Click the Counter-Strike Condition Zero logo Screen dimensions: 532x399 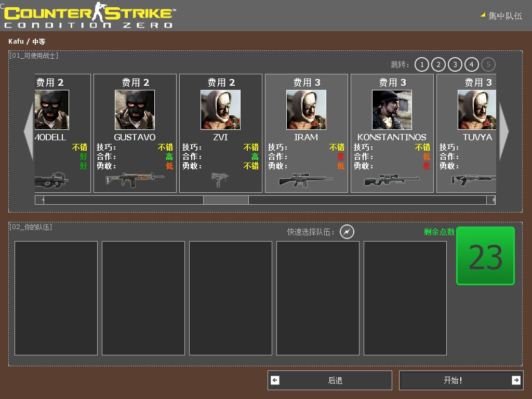(89, 16)
